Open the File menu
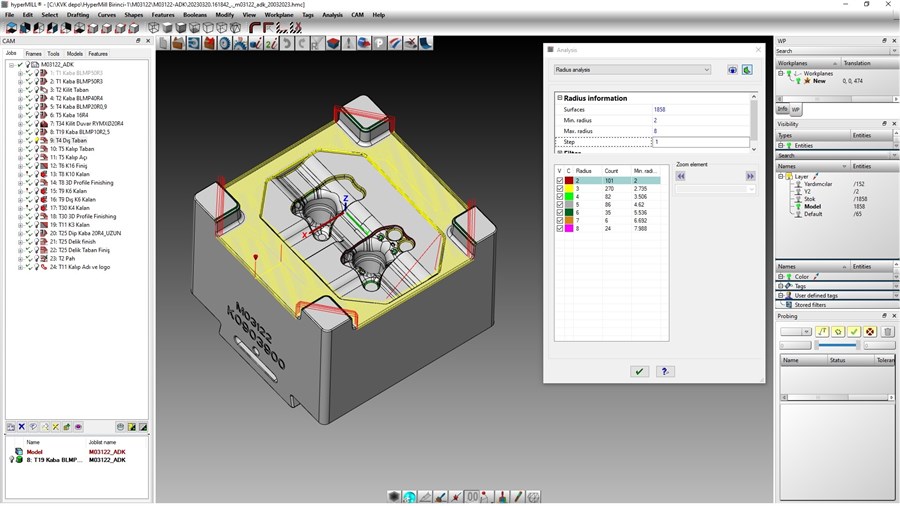 [x=9, y=15]
